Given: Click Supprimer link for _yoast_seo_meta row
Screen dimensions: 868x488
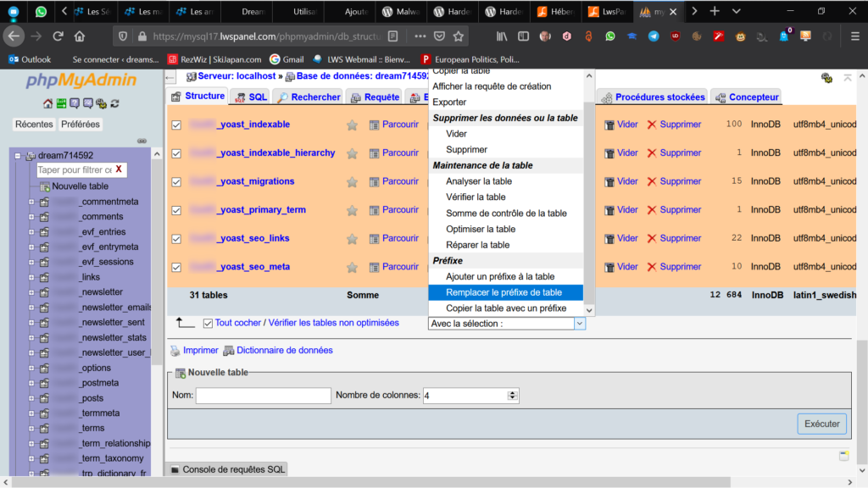Looking at the screenshot, I should (x=681, y=267).
